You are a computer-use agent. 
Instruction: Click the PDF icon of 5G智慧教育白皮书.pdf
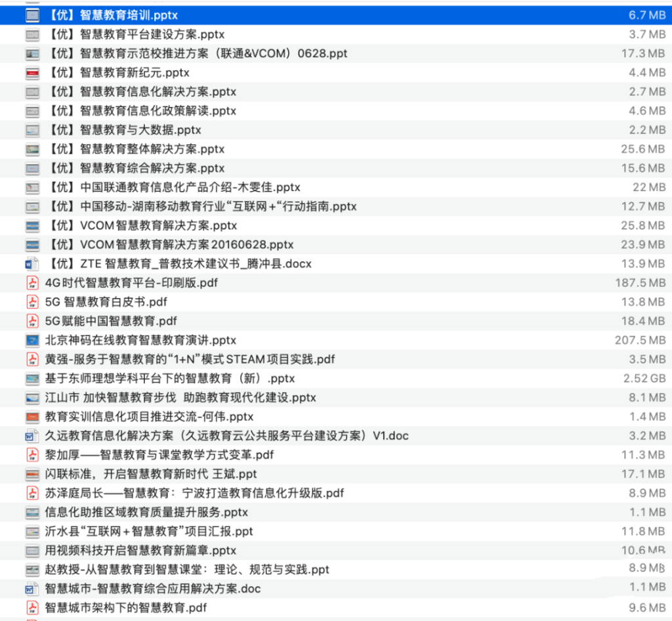(x=32, y=301)
